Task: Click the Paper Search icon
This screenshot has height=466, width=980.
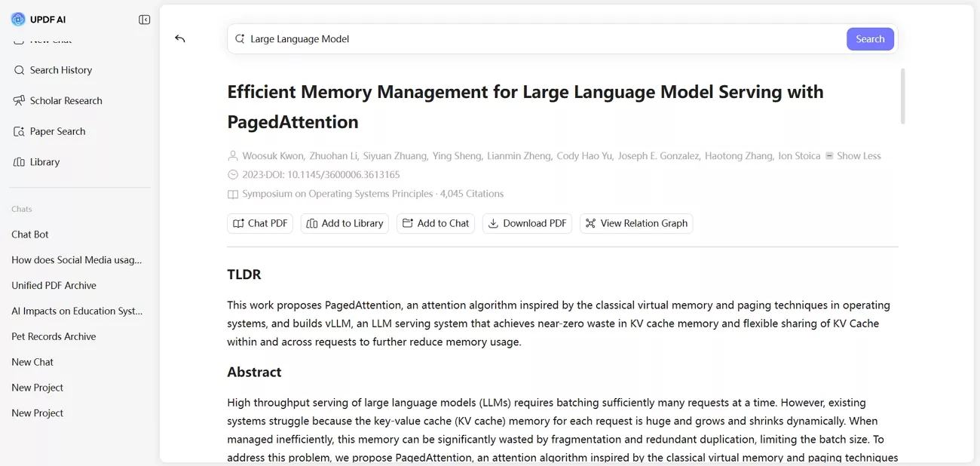Action: click(x=20, y=131)
